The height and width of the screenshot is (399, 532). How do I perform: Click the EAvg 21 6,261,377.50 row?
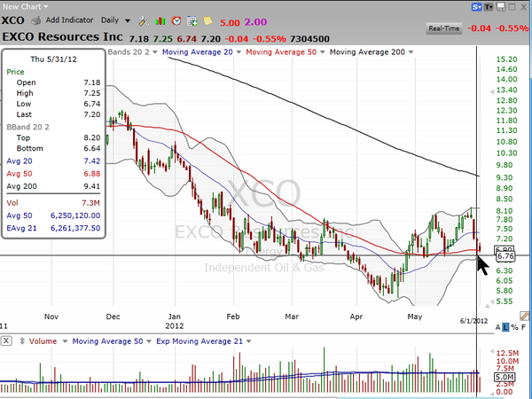pos(53,229)
